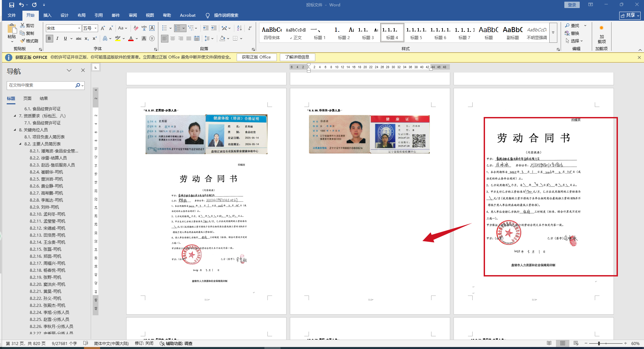Switch to the 设计 (Design) ribbon tab
Viewport: 644px width, 349px height.
[x=64, y=15]
